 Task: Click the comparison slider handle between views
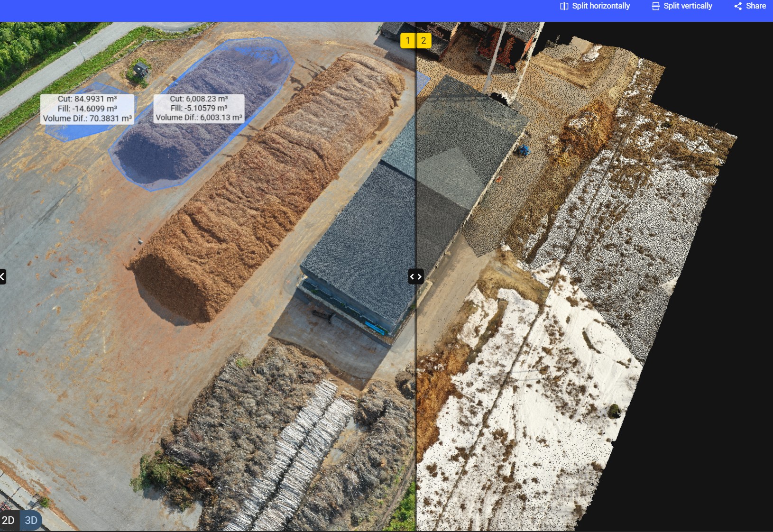(x=416, y=276)
